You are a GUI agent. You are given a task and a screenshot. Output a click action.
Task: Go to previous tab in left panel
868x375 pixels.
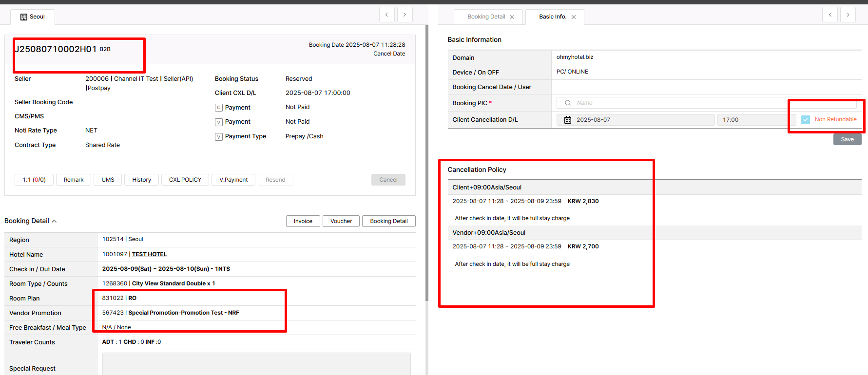click(387, 15)
